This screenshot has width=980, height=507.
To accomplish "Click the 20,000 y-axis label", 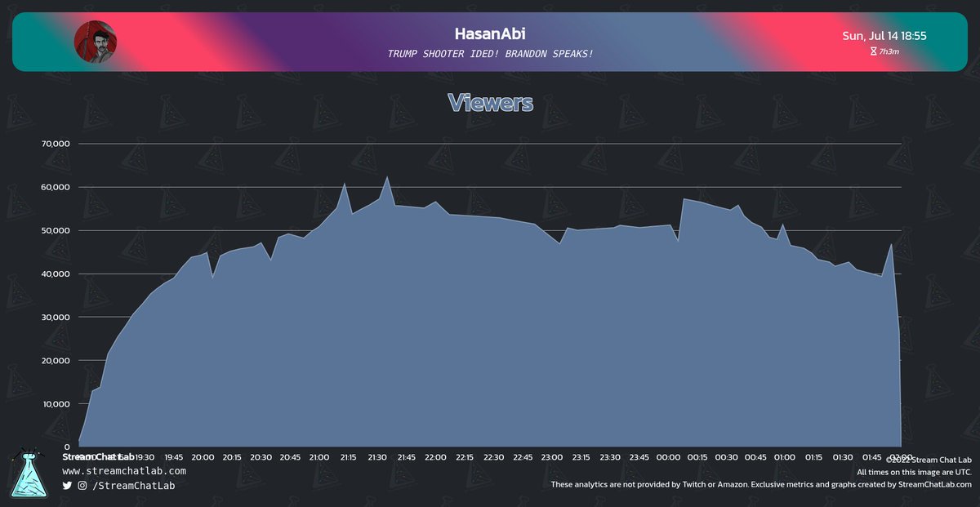I will [x=56, y=361].
